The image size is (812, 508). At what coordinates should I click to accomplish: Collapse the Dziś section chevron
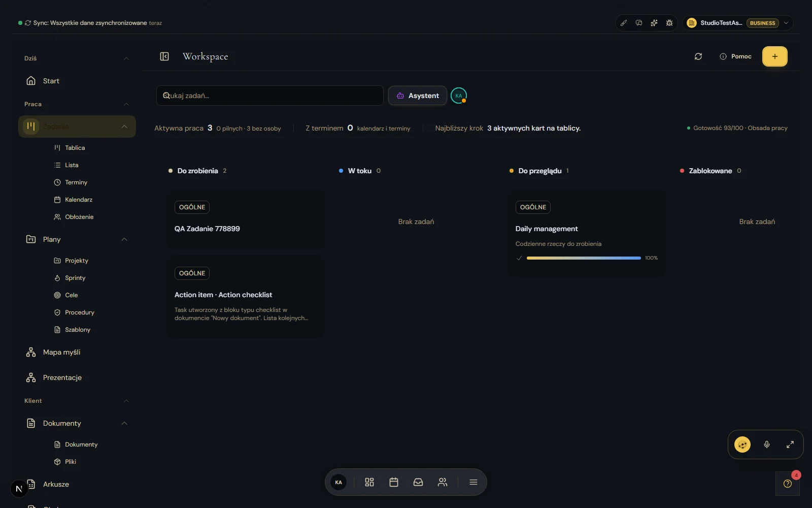tap(126, 58)
